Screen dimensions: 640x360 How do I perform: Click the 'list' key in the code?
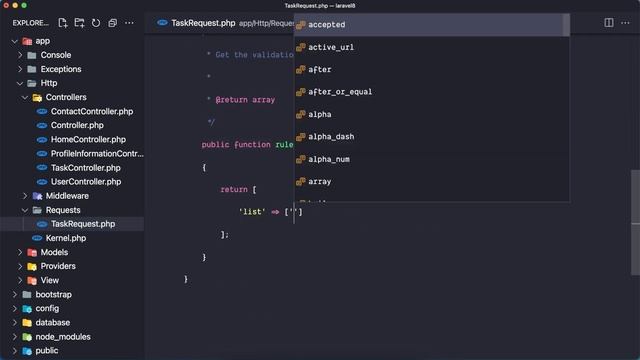(252, 212)
